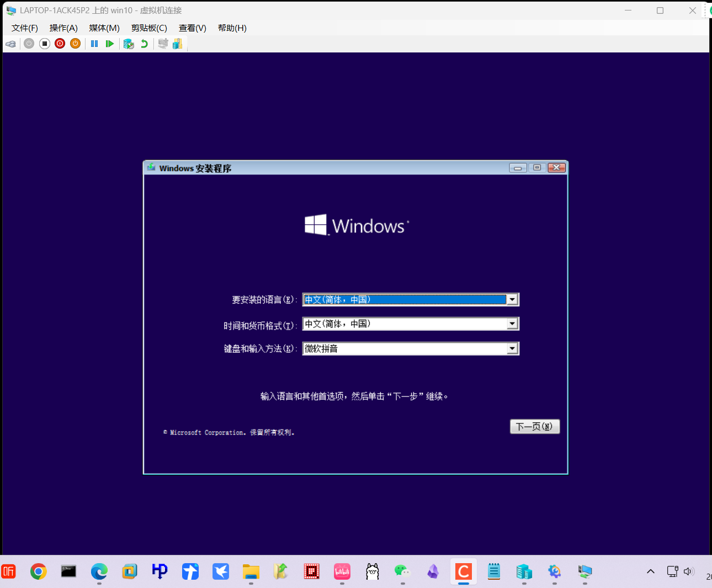Open the bilibili taskbar icon
712x588 pixels.
[x=342, y=571]
